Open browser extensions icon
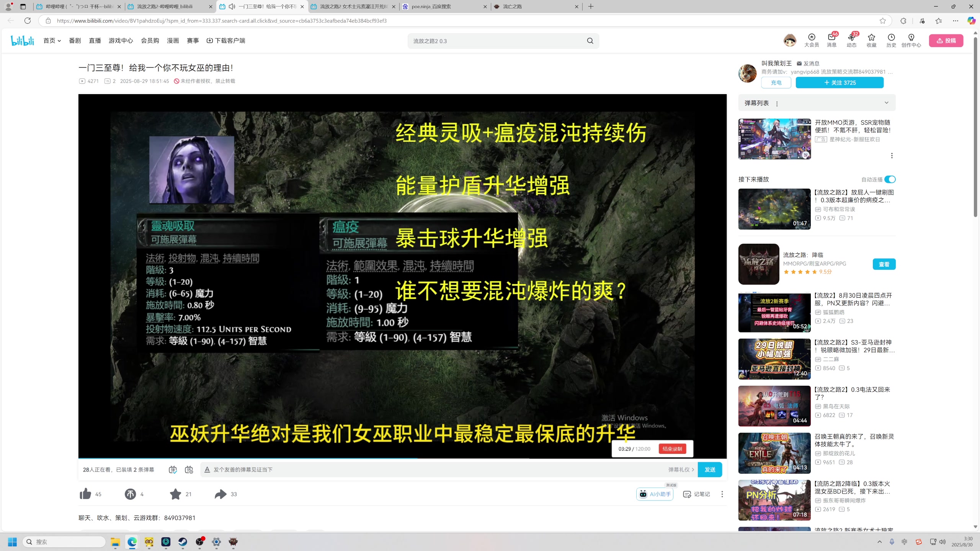Image resolution: width=980 pixels, height=551 pixels. [x=903, y=21]
